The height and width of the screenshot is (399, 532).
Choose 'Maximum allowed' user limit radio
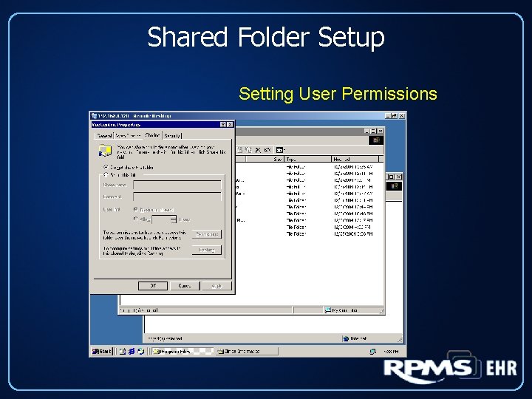(136, 209)
